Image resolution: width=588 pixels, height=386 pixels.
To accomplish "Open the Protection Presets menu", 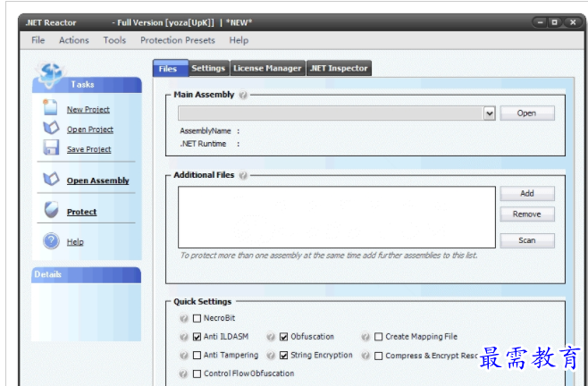I will (x=178, y=40).
